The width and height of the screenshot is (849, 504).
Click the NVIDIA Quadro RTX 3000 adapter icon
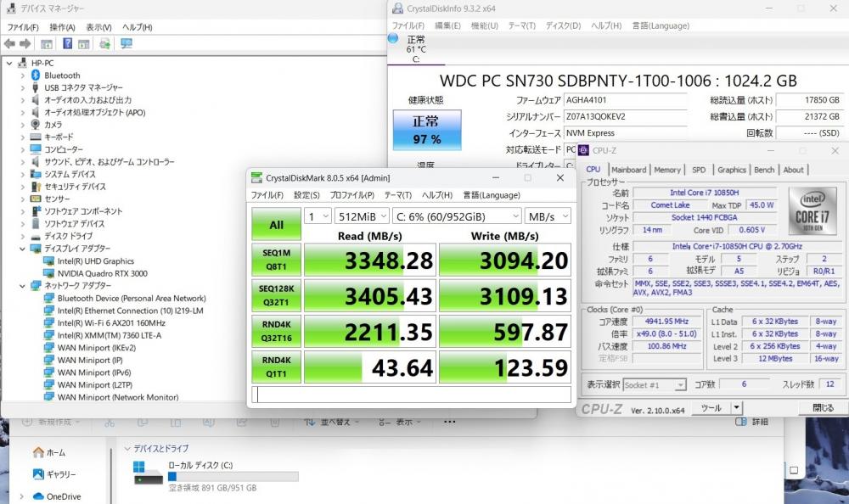pyautogui.click(x=48, y=273)
